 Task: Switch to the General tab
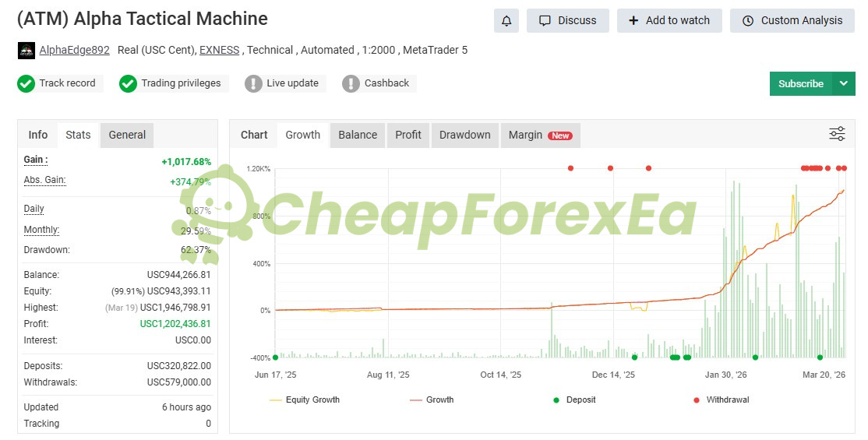click(127, 135)
